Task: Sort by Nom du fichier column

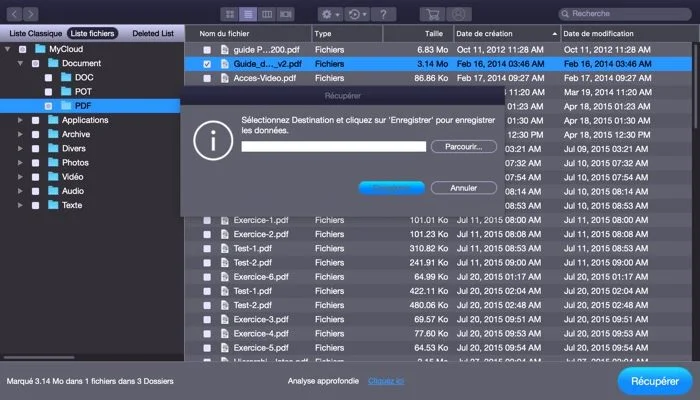Action: click(248, 33)
